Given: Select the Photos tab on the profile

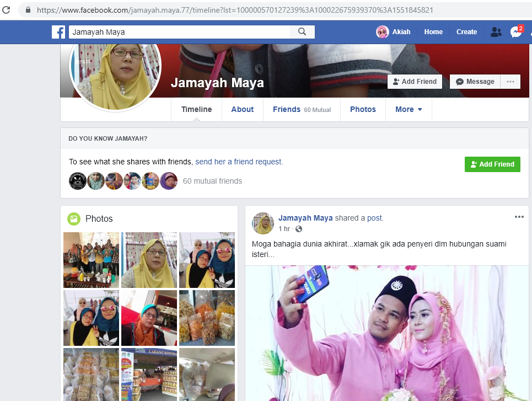Looking at the screenshot, I should coord(363,109).
